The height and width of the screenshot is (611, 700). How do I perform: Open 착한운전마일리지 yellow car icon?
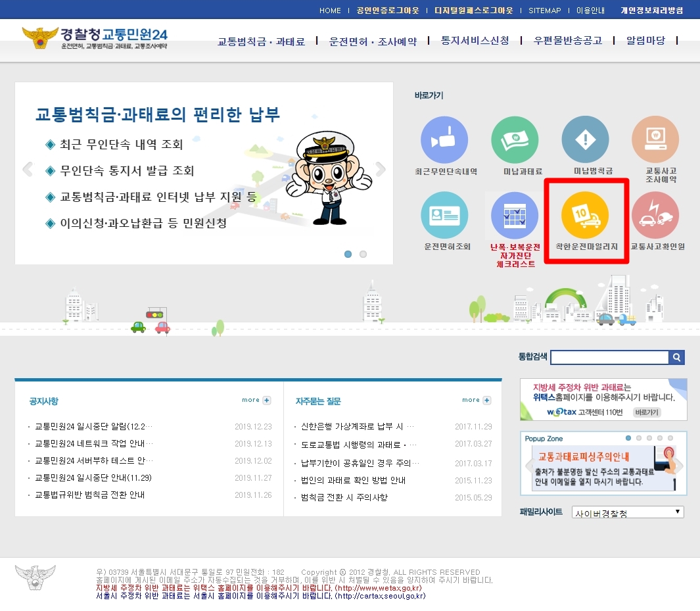(x=585, y=215)
